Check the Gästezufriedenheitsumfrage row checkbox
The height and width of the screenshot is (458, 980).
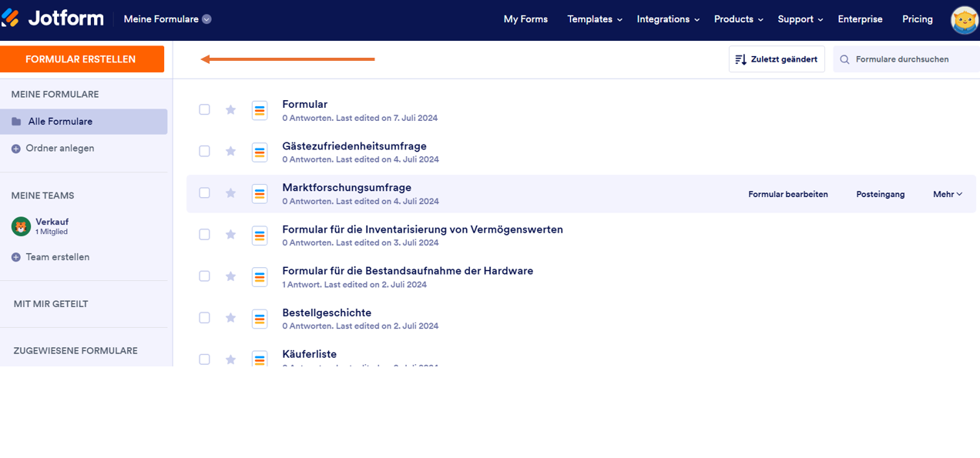coord(204,151)
